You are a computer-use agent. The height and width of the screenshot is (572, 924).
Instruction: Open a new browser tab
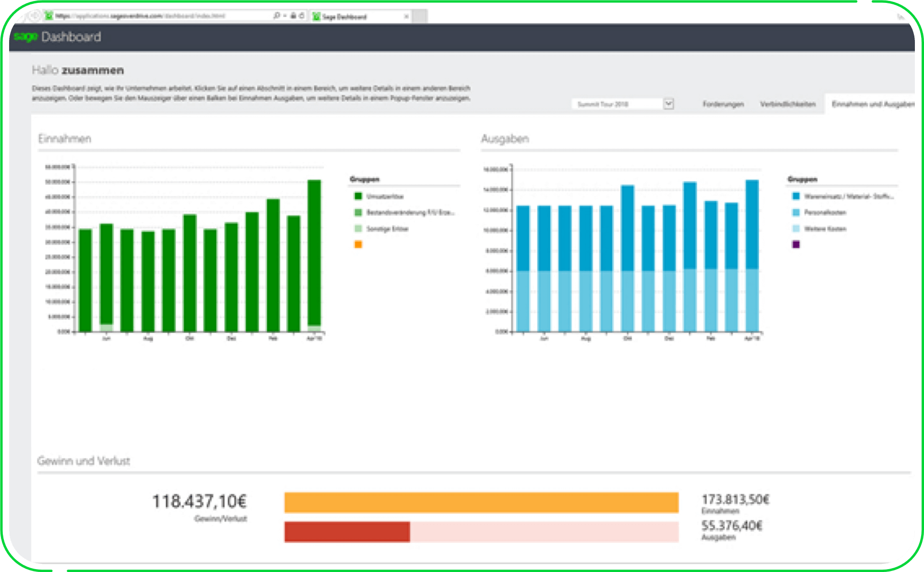coord(420,16)
